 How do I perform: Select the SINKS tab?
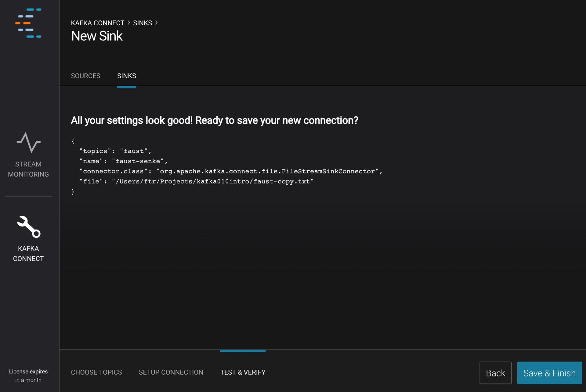[126, 76]
